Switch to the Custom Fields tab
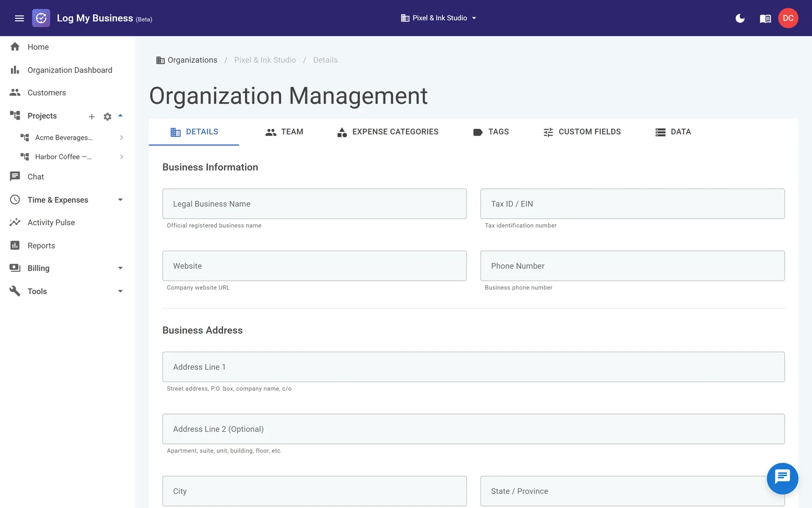Image resolution: width=812 pixels, height=508 pixels. 582,132
